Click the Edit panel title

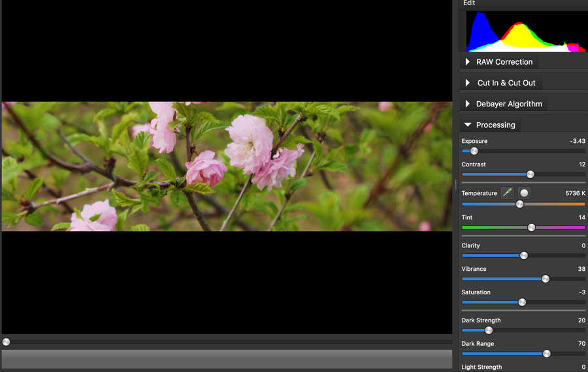(x=469, y=3)
